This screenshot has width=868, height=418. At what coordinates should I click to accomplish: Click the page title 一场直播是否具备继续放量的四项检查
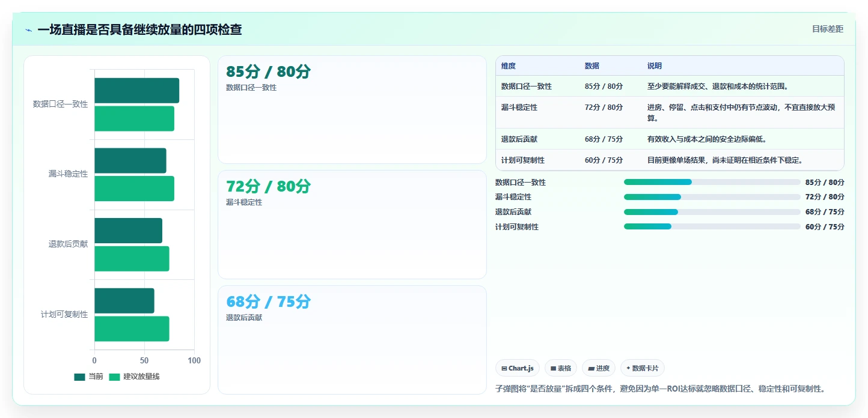(x=139, y=29)
